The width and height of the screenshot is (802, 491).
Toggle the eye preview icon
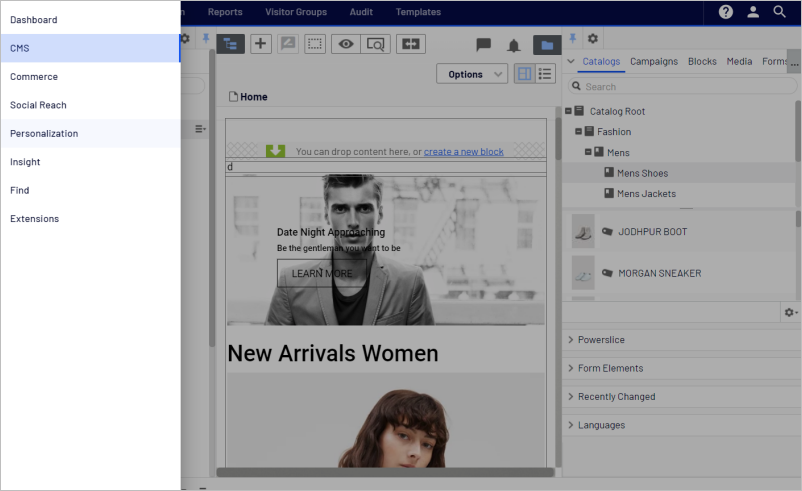pos(345,44)
